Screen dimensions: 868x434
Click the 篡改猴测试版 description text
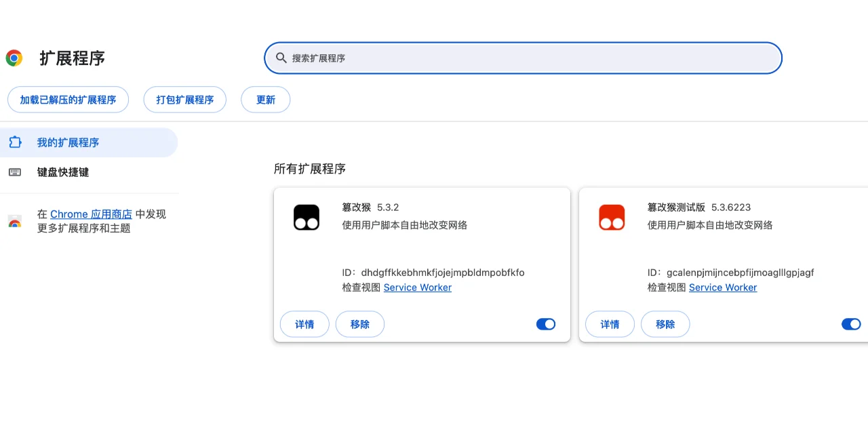[710, 225]
